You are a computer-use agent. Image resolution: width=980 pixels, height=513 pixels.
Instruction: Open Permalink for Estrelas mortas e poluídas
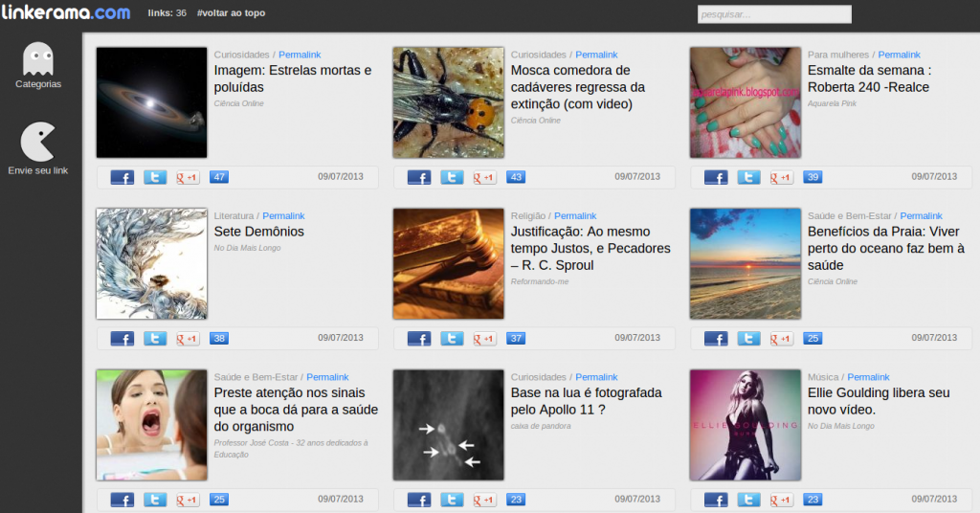tap(300, 55)
